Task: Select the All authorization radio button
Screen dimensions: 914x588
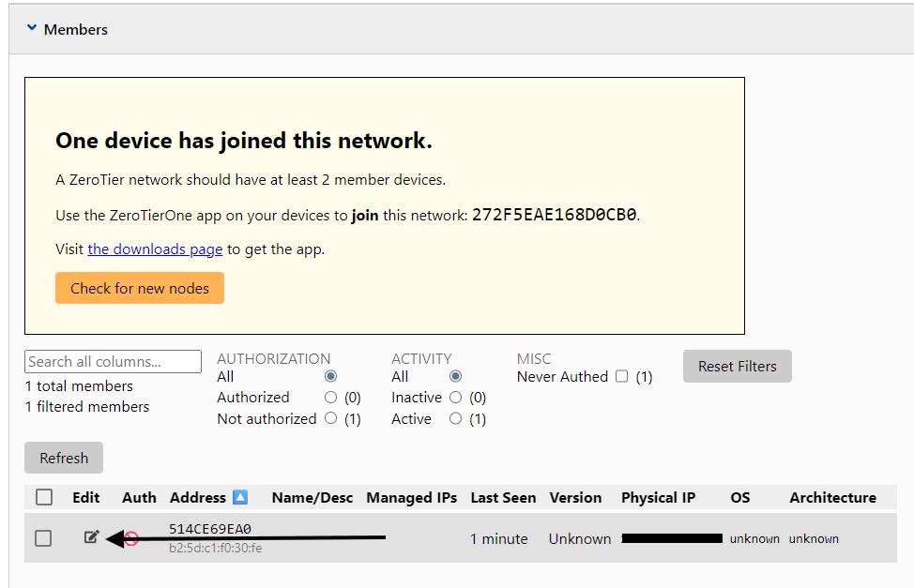Action: coord(330,377)
